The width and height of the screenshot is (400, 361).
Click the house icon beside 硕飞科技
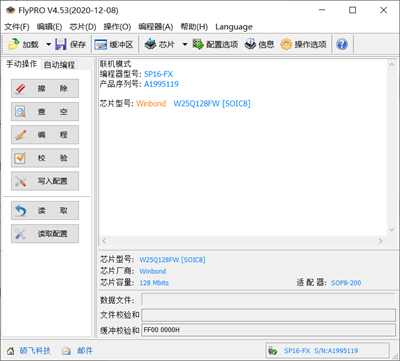pyautogui.click(x=11, y=351)
